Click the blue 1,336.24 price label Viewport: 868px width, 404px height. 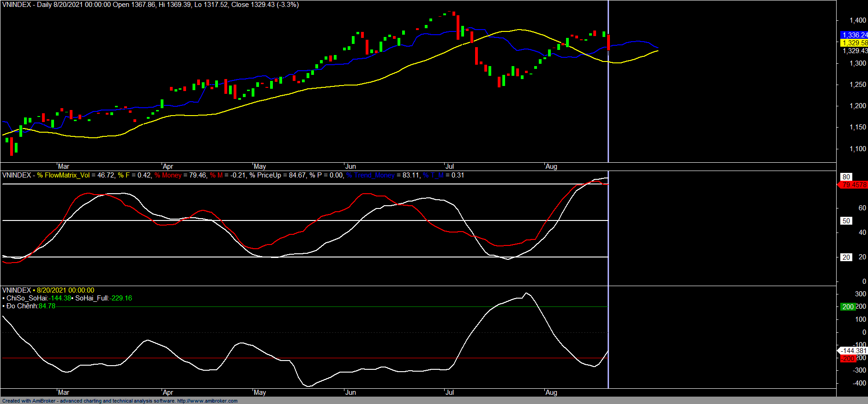point(854,35)
